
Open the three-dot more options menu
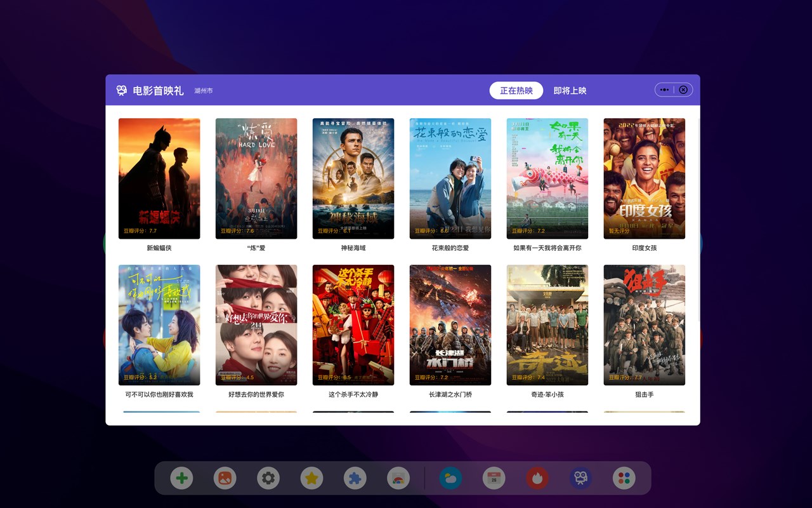[x=664, y=90]
